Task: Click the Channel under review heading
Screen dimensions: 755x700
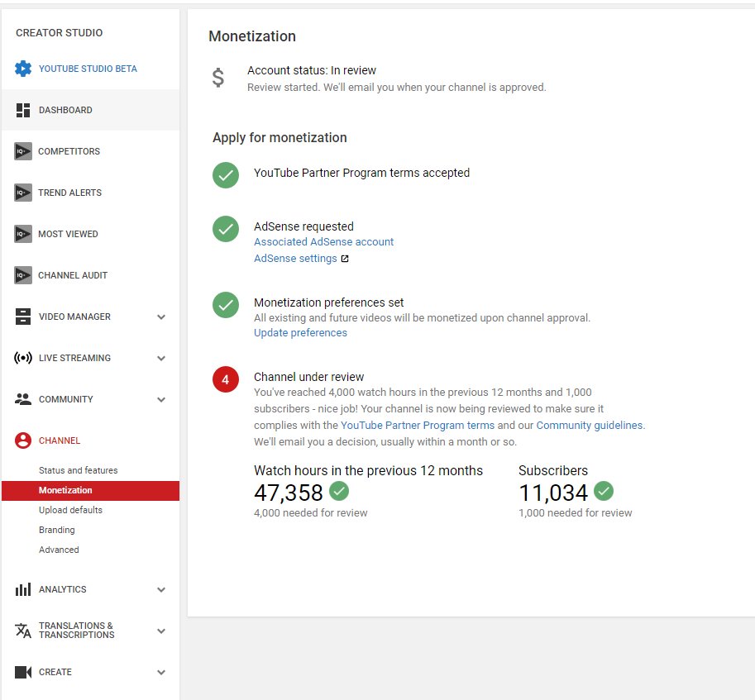Action: click(308, 377)
